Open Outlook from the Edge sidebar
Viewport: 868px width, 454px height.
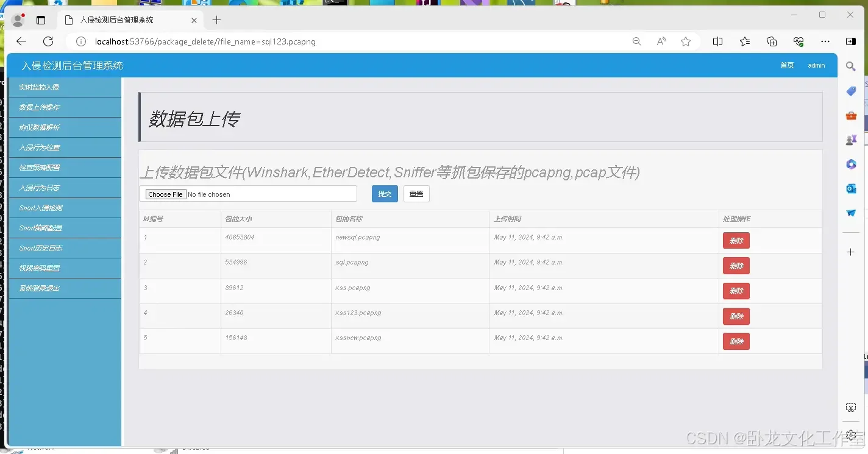pos(850,188)
